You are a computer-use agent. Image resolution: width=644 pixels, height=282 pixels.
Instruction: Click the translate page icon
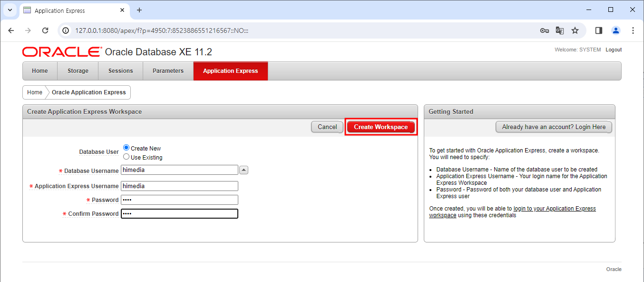click(x=560, y=30)
